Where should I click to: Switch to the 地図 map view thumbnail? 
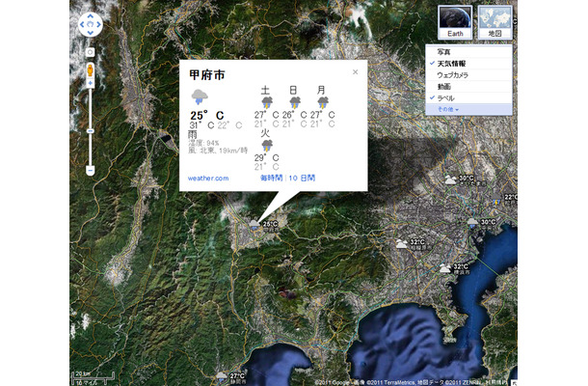pyautogui.click(x=495, y=22)
